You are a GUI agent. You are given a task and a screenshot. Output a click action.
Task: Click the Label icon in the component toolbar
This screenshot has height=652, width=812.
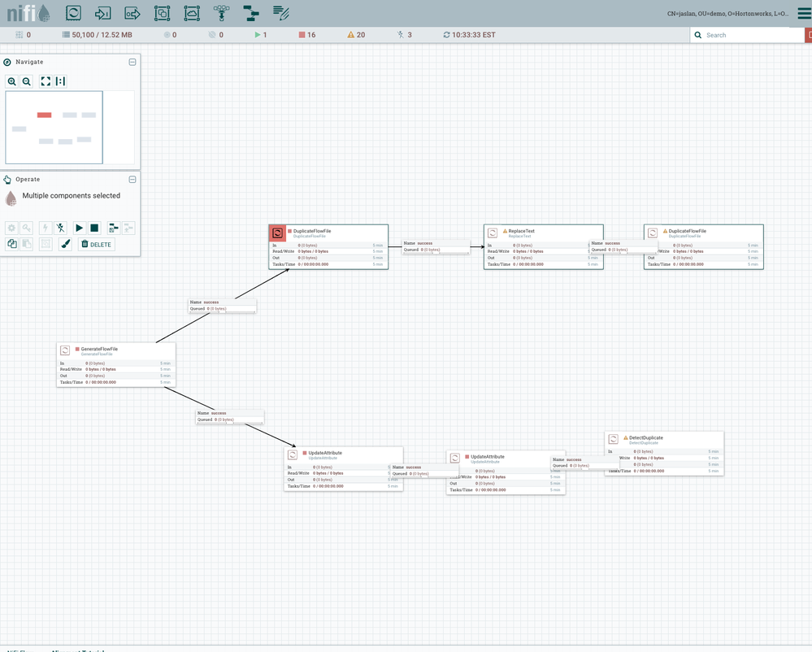[x=280, y=13]
